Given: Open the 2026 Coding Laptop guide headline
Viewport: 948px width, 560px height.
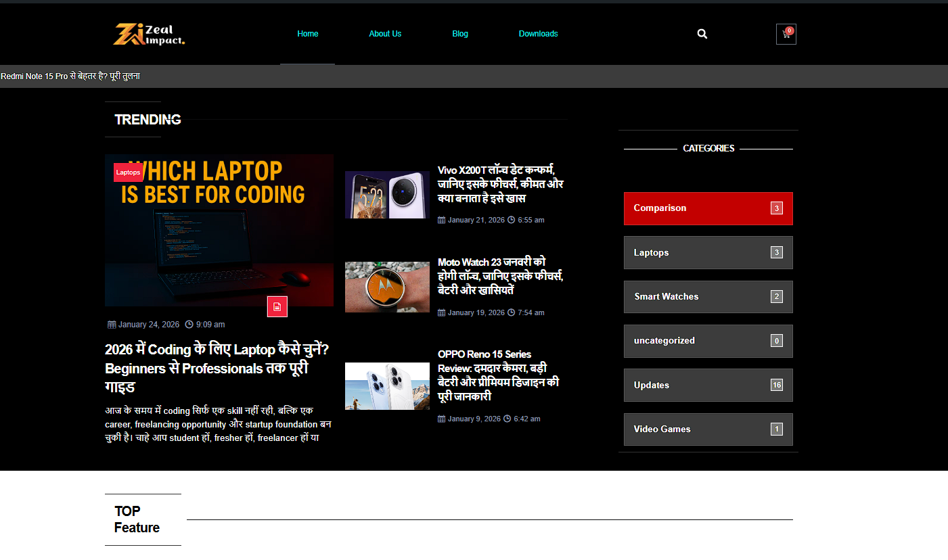Looking at the screenshot, I should [217, 368].
